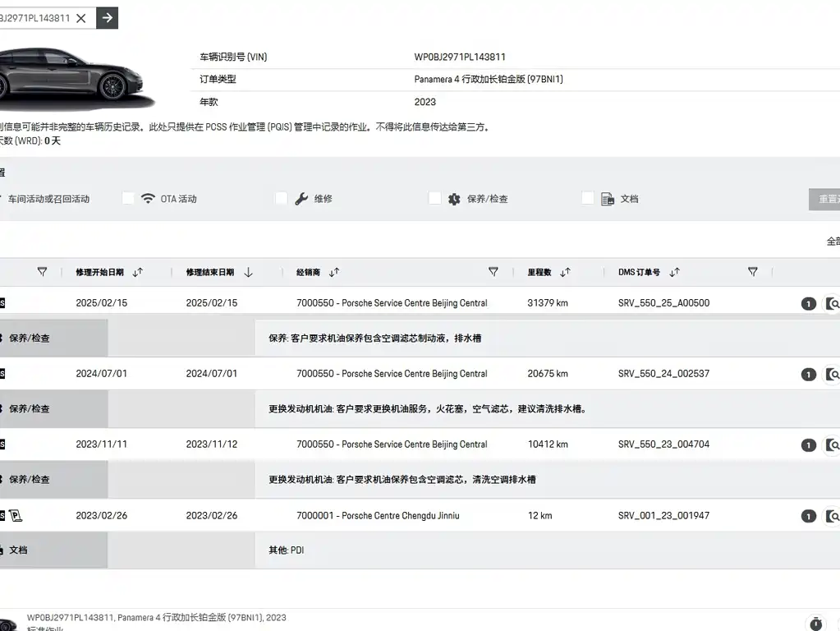Screen dimensions: 840x631
Task: Tick the 文档 filter checkbox
Action: pos(588,198)
